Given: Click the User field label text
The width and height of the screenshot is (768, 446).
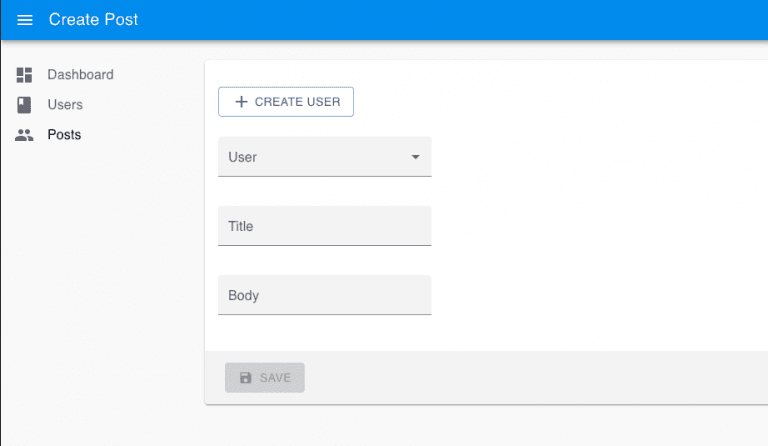Looking at the screenshot, I should (x=243, y=157).
